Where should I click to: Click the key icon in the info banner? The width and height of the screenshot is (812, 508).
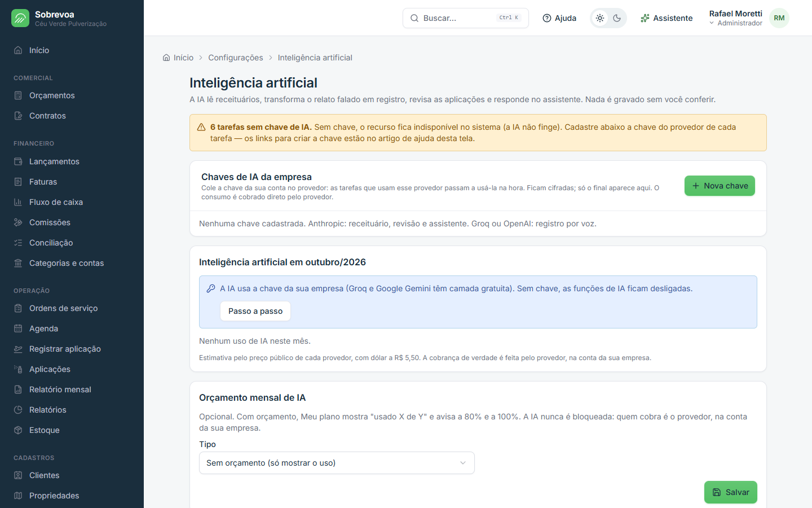(211, 288)
